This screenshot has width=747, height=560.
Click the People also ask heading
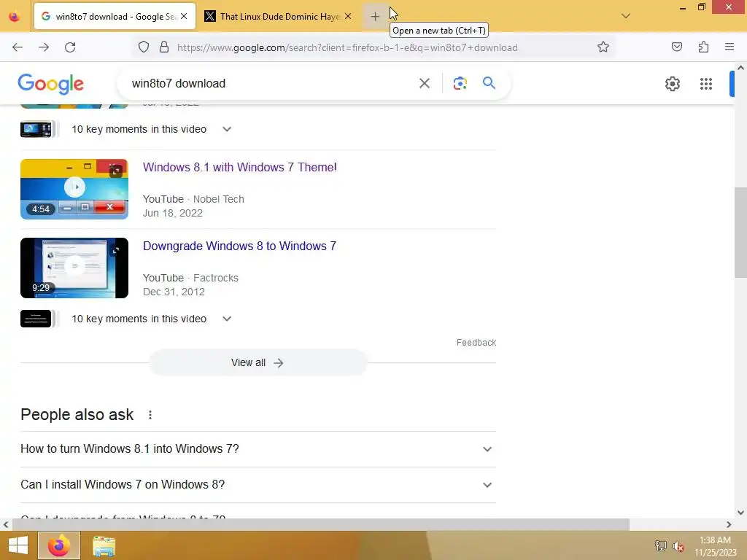(77, 414)
